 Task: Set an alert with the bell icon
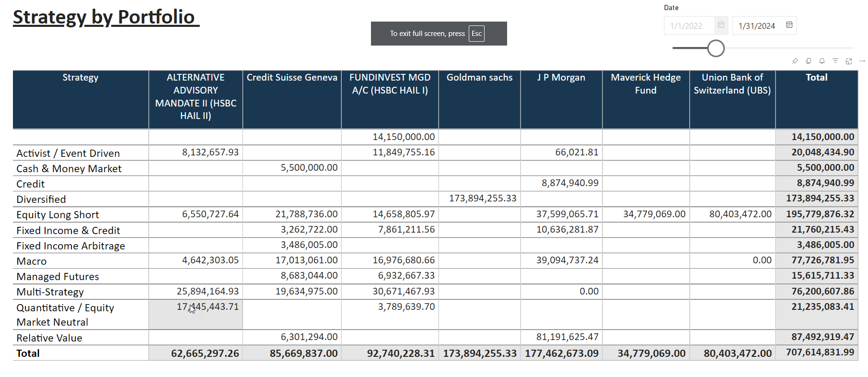(822, 61)
